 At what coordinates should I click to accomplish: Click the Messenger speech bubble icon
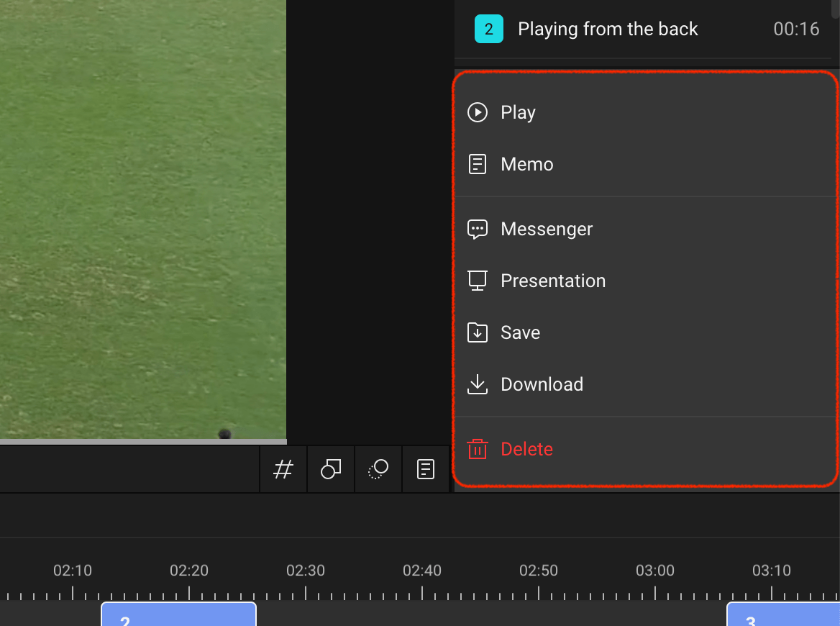pos(478,230)
